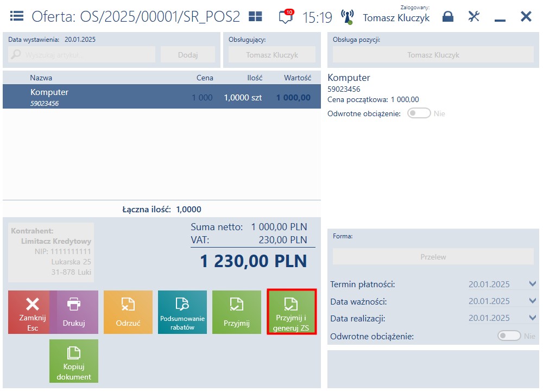Image resolution: width=543 pixels, height=392 pixels.
Task: Click the 1 000,00 value cell
Action: (293, 98)
